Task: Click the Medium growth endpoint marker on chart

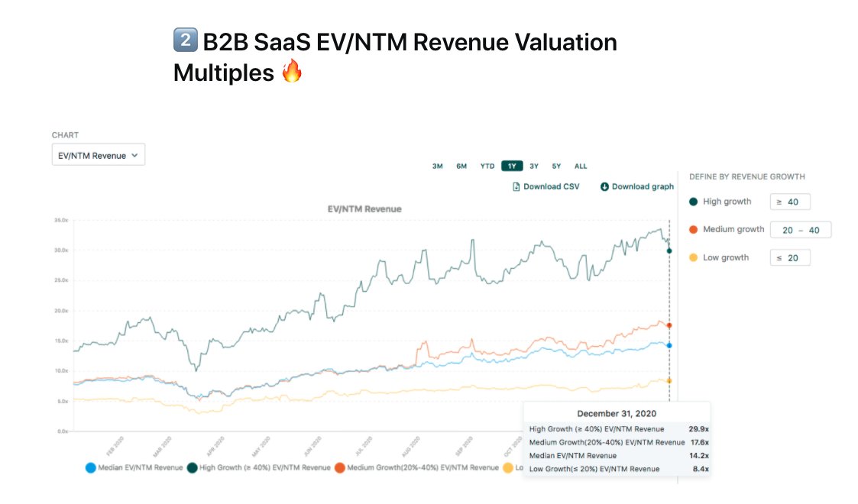Action: point(669,326)
